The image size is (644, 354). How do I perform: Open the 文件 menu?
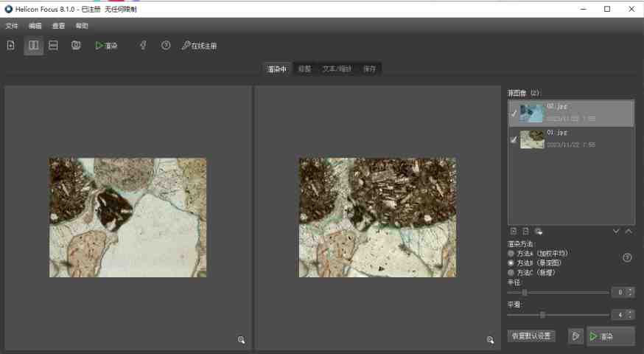tap(12, 26)
